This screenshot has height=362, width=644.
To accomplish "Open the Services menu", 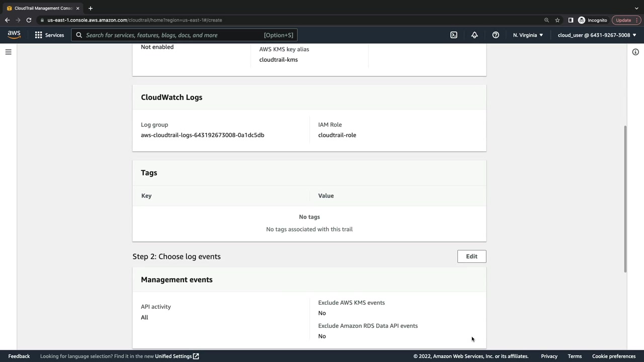I will point(49,35).
